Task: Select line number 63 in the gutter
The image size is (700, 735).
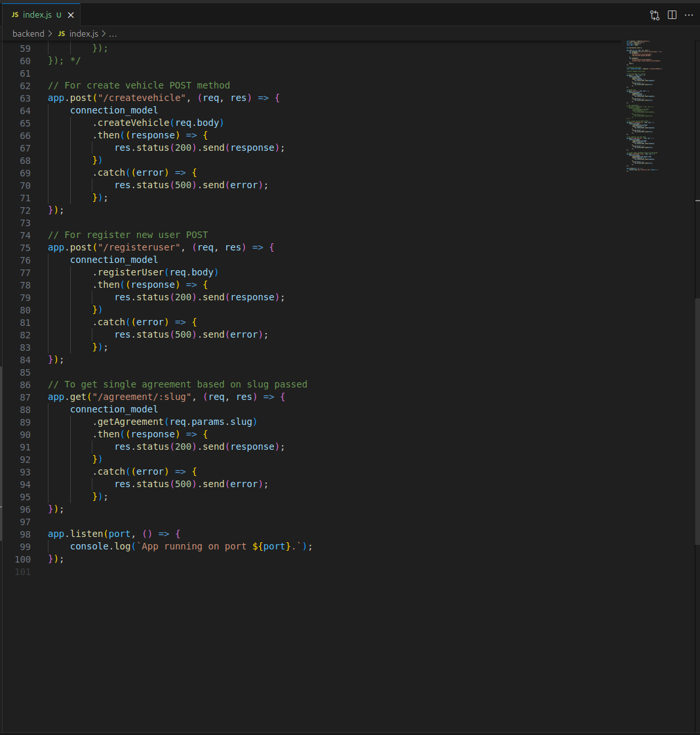Action: point(25,98)
